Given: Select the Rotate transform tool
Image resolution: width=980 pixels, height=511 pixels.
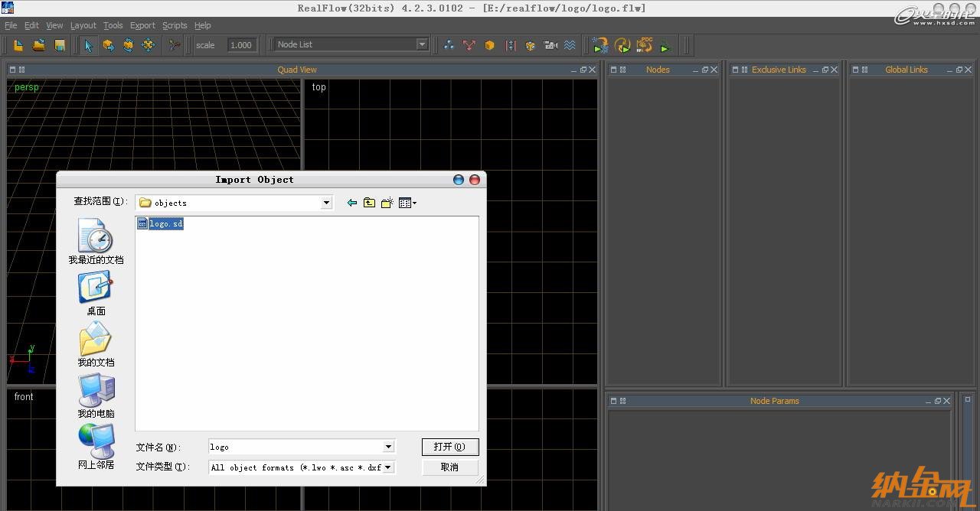Looking at the screenshot, I should [x=128, y=45].
